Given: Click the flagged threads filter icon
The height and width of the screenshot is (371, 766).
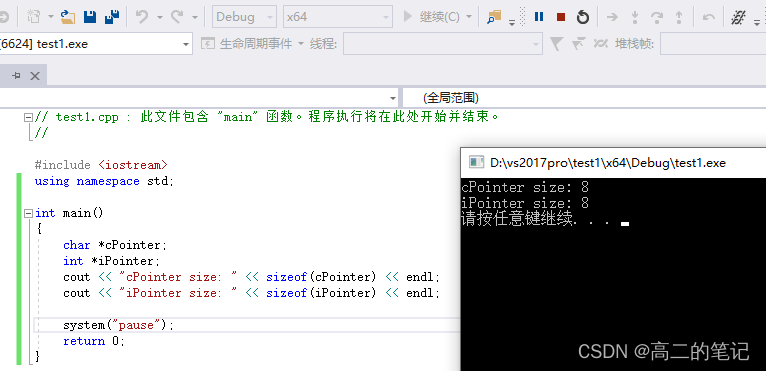Looking at the screenshot, I should click(579, 44).
